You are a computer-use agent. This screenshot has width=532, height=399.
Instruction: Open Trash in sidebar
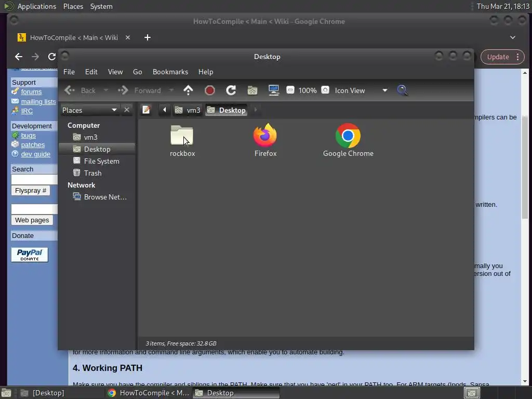tap(97, 173)
